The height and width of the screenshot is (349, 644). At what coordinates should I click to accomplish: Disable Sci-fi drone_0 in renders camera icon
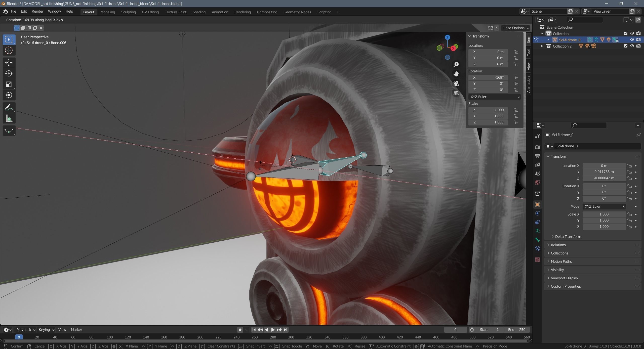click(638, 40)
